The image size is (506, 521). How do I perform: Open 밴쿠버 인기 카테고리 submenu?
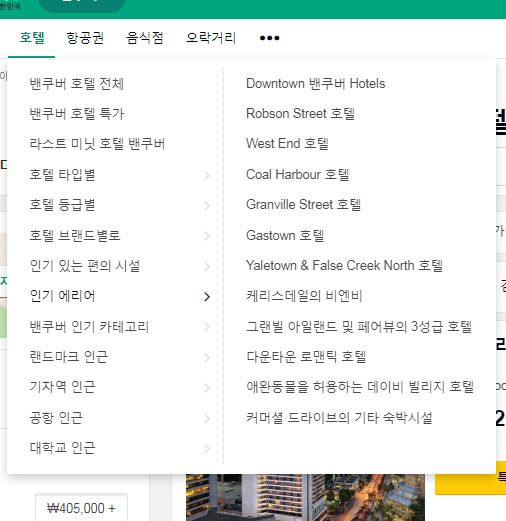pyautogui.click(x=89, y=326)
